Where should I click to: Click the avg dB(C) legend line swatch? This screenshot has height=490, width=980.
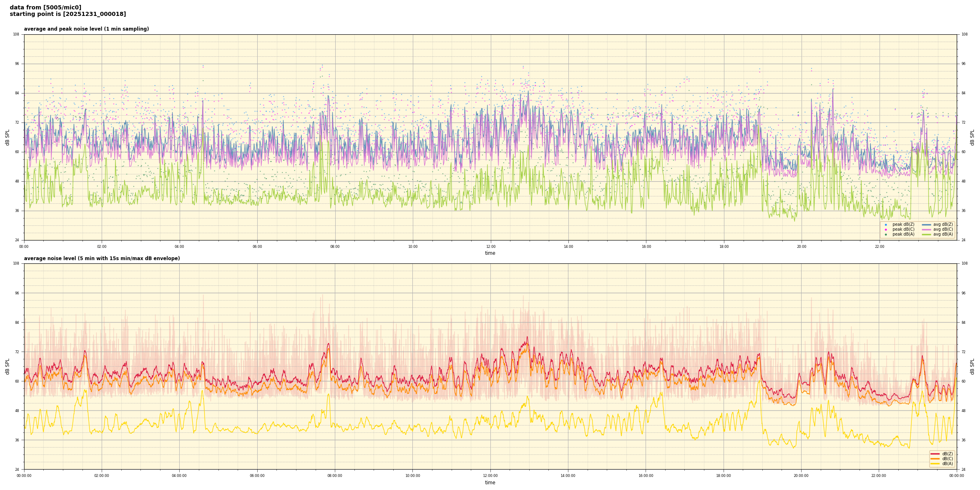[x=927, y=229]
